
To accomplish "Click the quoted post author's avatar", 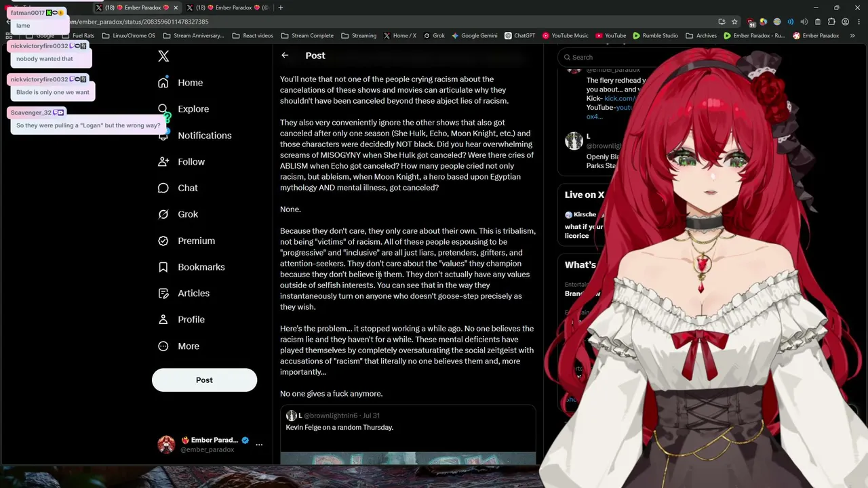I will pyautogui.click(x=291, y=415).
